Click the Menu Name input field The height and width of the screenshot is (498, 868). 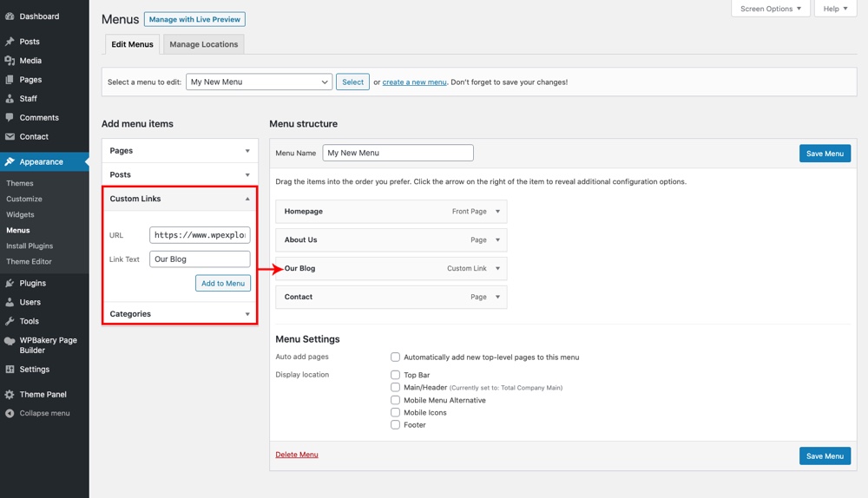tap(398, 153)
